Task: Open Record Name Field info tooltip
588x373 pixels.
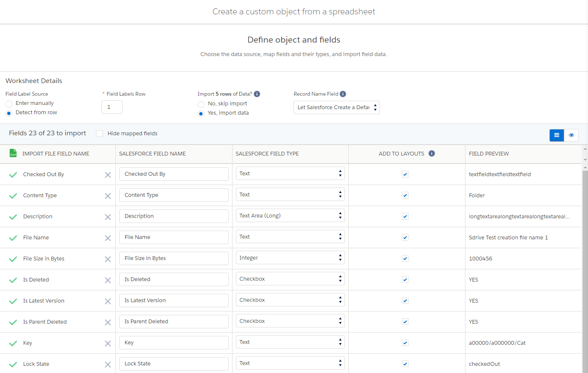Action: pyautogui.click(x=343, y=94)
